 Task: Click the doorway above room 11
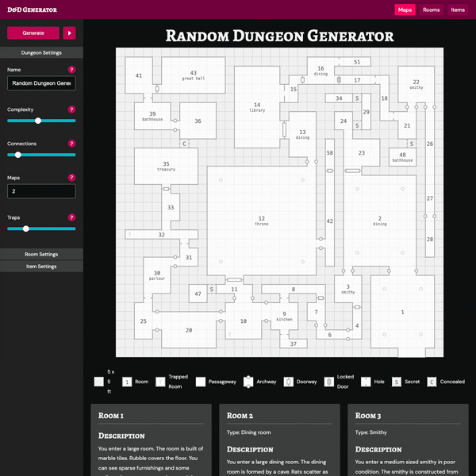pos(234,279)
